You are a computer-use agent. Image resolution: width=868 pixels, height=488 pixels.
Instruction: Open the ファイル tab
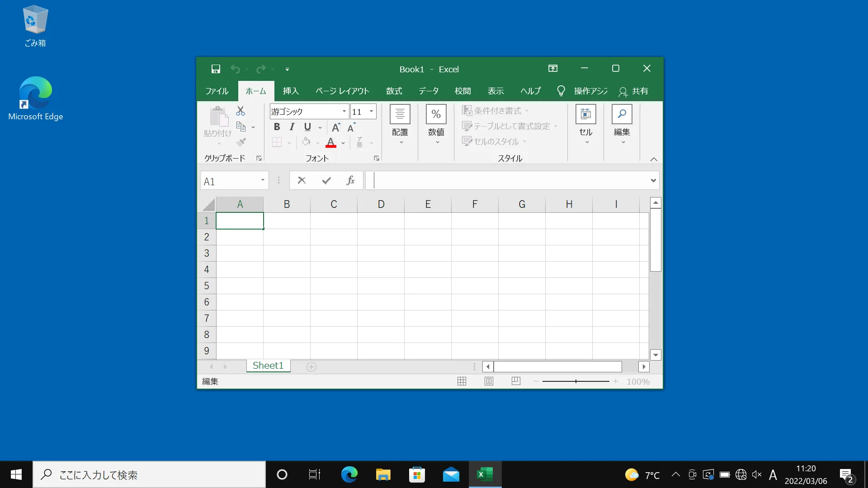click(217, 91)
